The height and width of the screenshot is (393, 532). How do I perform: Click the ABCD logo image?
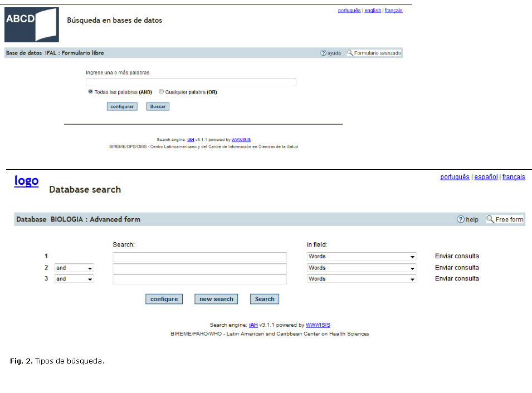[x=31, y=24]
